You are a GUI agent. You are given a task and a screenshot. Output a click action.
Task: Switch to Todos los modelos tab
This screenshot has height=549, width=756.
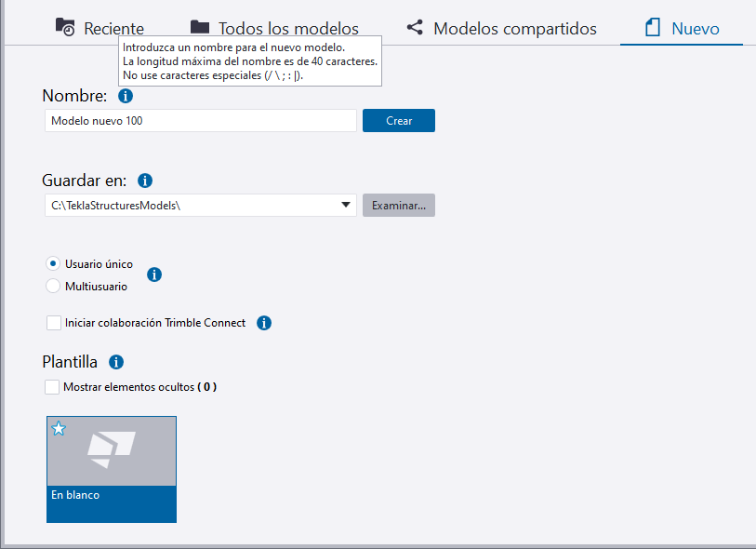(274, 28)
